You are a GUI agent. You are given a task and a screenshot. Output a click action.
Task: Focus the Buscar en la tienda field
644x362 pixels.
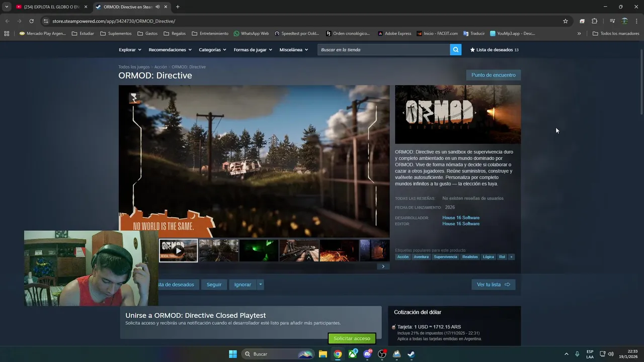coord(383,50)
